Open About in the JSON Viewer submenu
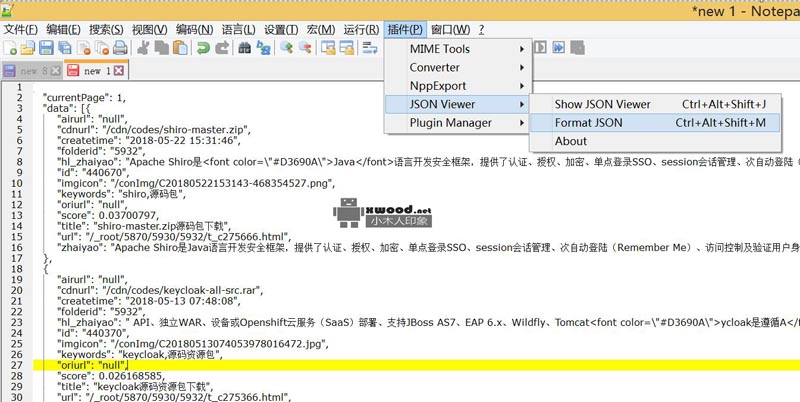800x402 pixels. [x=655, y=141]
